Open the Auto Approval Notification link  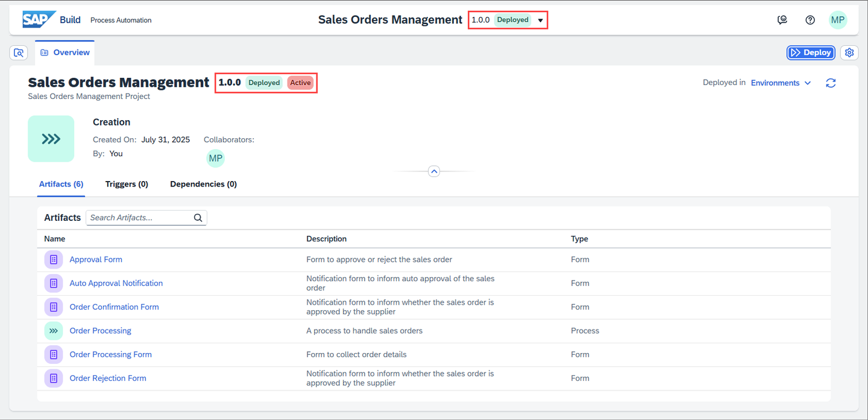116,283
